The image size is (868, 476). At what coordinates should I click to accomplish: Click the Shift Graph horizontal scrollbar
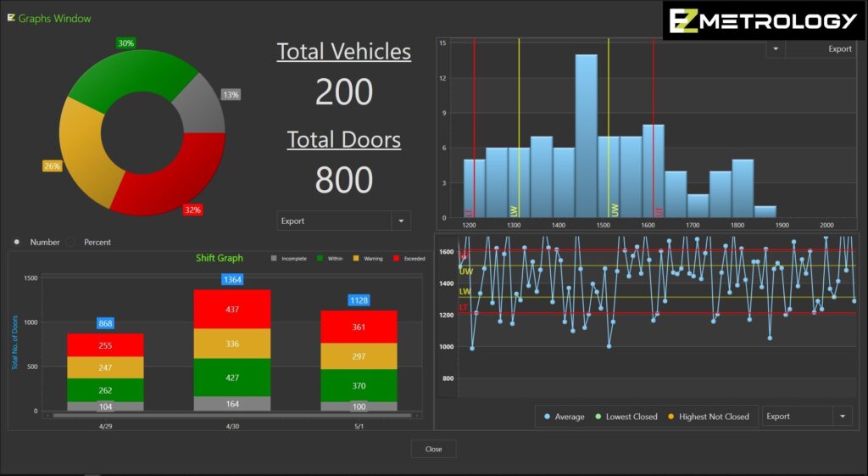point(233,416)
